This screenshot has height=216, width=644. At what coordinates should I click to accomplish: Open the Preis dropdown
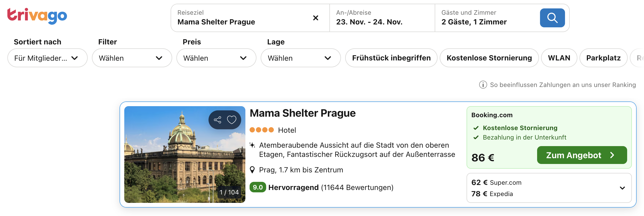coord(216,58)
